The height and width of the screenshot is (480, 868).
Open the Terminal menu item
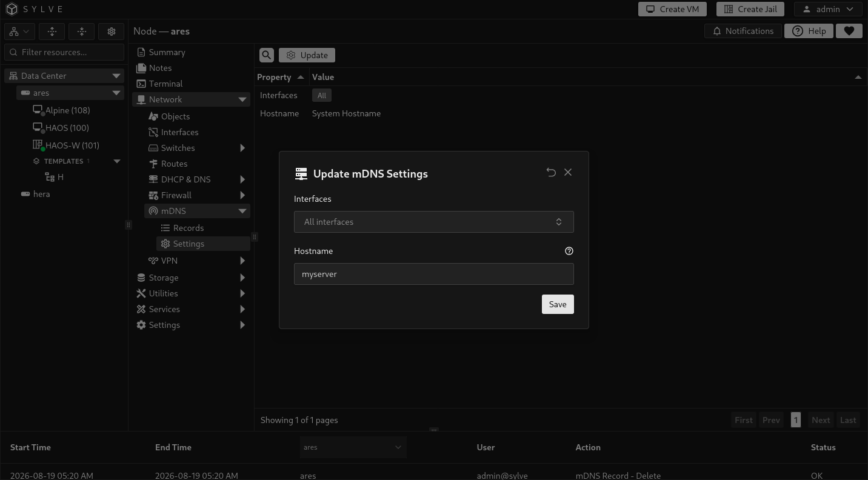coord(191,84)
